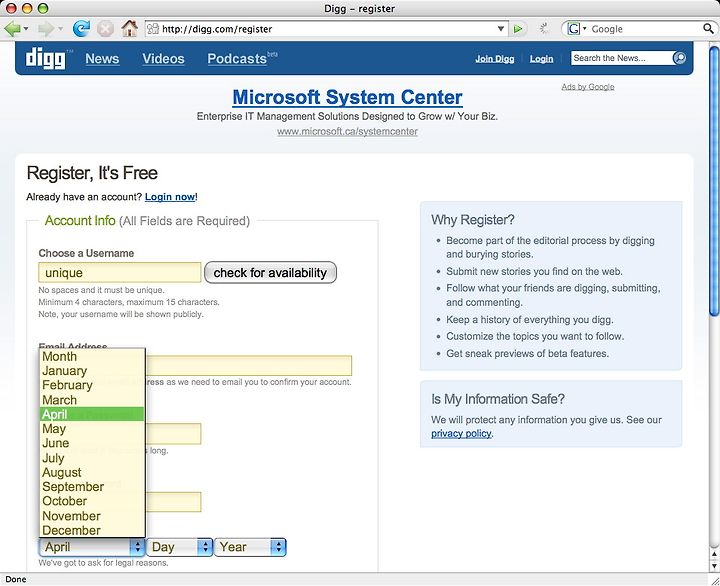Click the www.microsoft.ca/systemcenter link

tap(347, 131)
